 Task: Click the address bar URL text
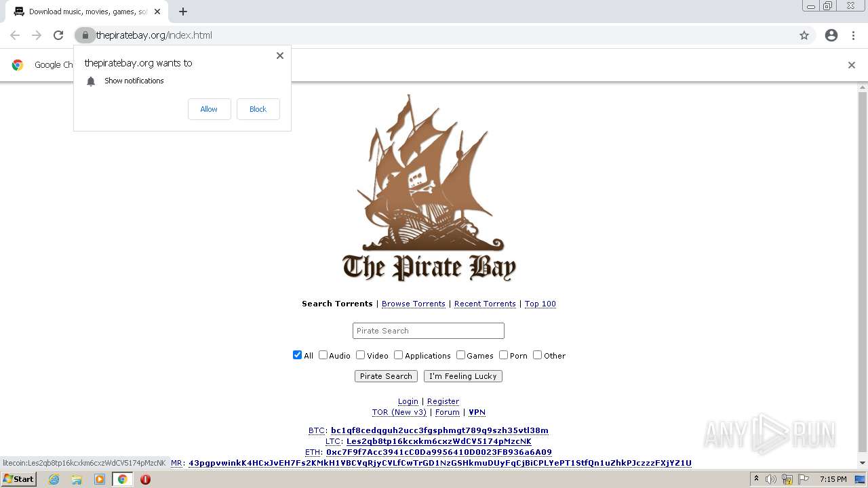154,35
